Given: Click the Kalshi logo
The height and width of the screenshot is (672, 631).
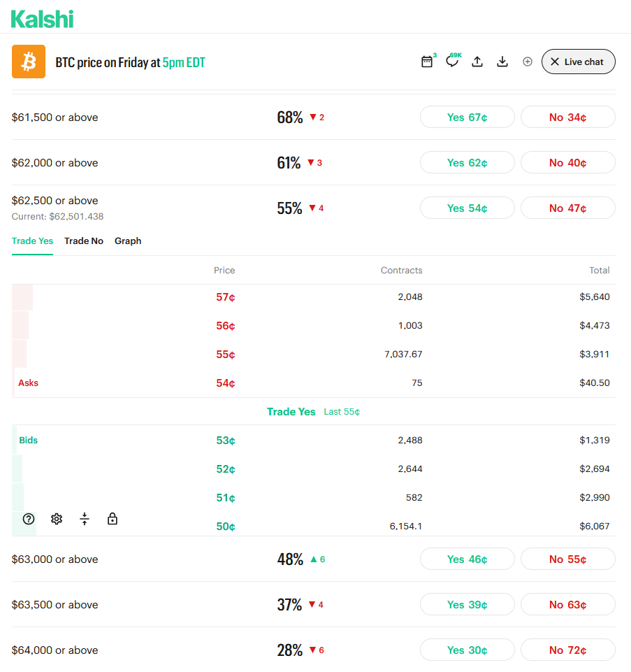Looking at the screenshot, I should (42, 20).
